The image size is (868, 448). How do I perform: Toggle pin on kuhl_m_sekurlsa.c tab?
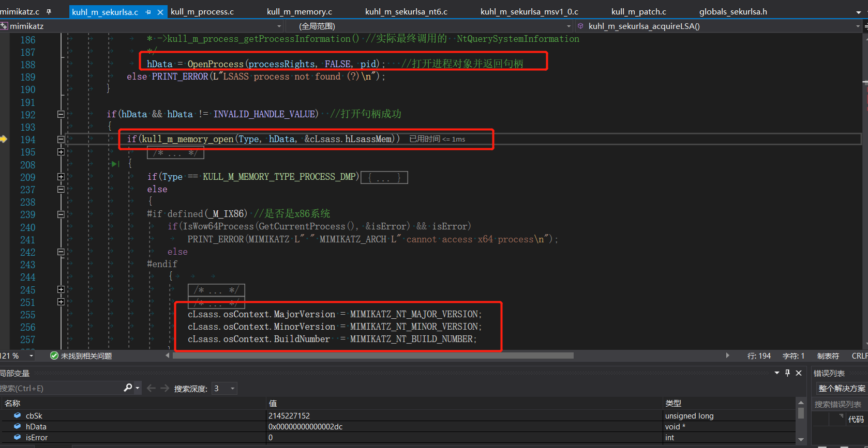pos(148,12)
